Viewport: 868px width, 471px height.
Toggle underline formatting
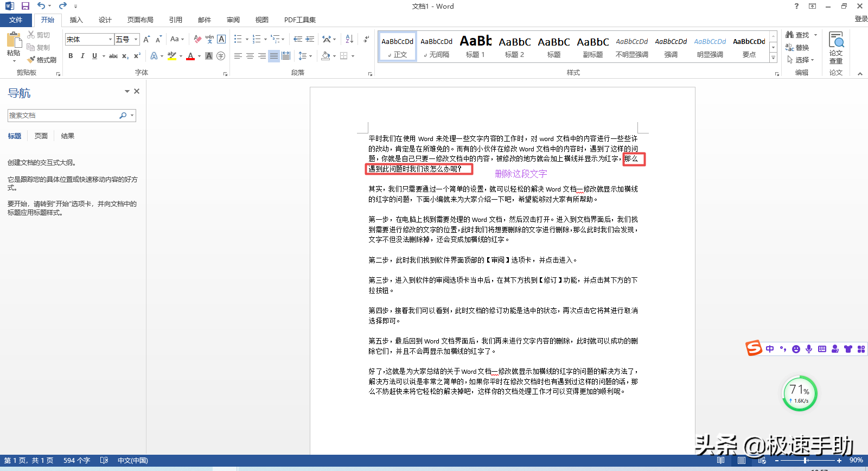point(94,56)
